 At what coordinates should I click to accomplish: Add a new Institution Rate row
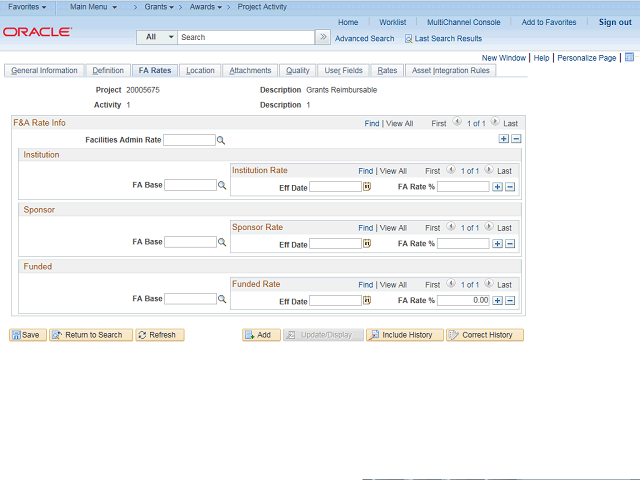[x=497, y=187]
